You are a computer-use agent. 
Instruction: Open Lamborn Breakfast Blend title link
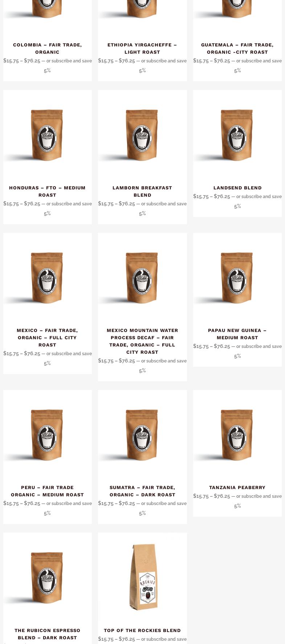[x=142, y=191]
